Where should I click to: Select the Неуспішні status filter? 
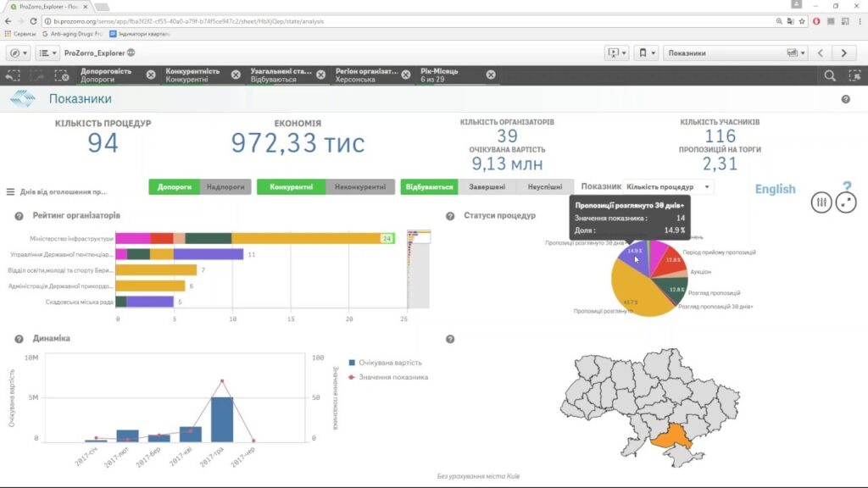[545, 186]
